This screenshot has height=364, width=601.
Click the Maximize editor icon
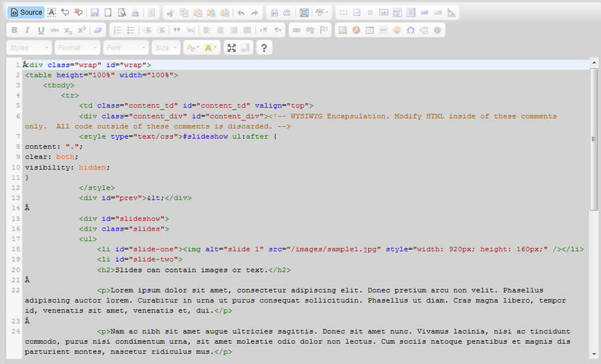point(232,48)
